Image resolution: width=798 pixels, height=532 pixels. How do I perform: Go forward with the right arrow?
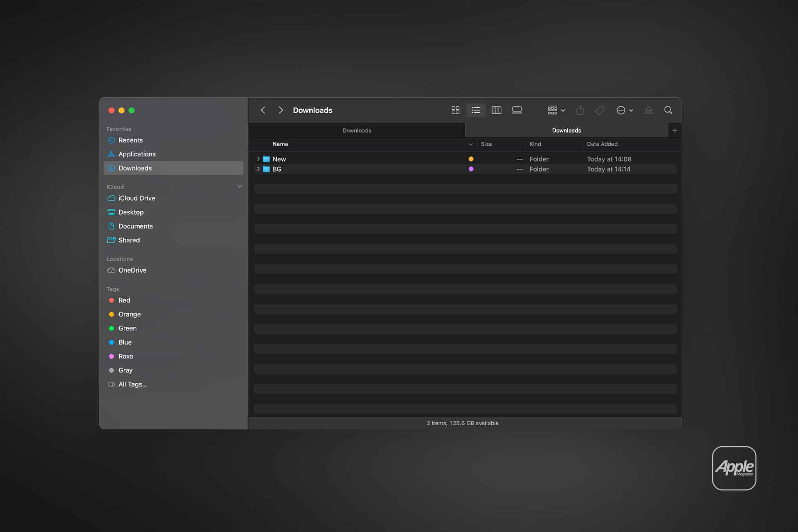[x=281, y=110]
